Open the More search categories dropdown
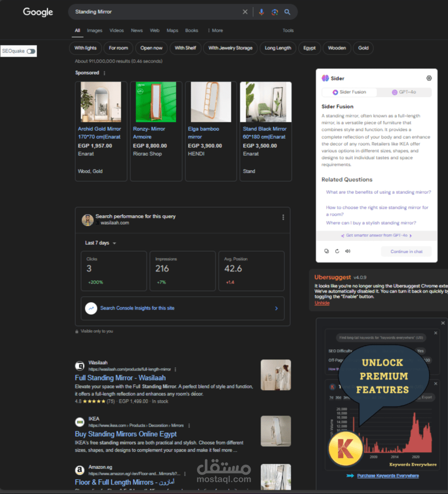Image resolution: width=448 pixels, height=494 pixels. (215, 31)
